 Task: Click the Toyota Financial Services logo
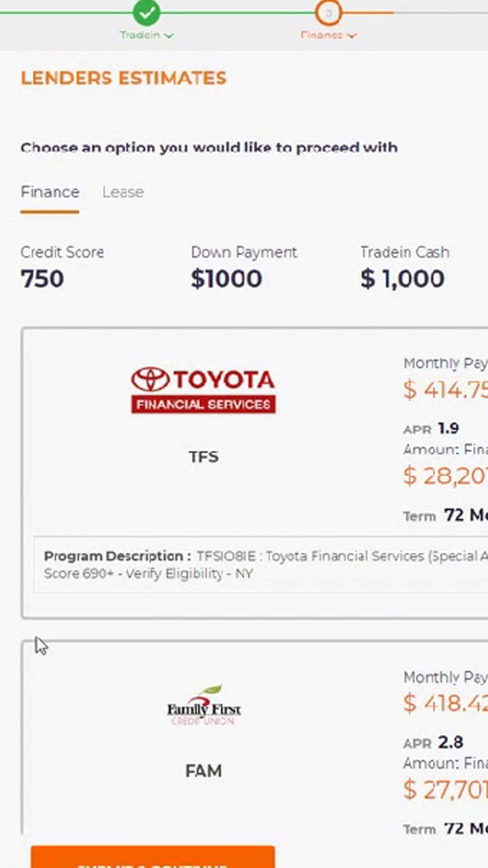tap(203, 390)
